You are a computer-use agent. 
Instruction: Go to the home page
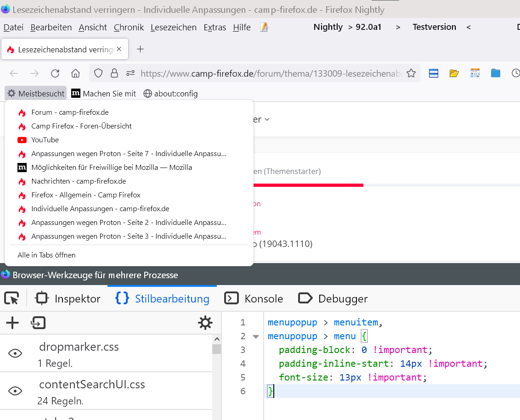click(76, 73)
